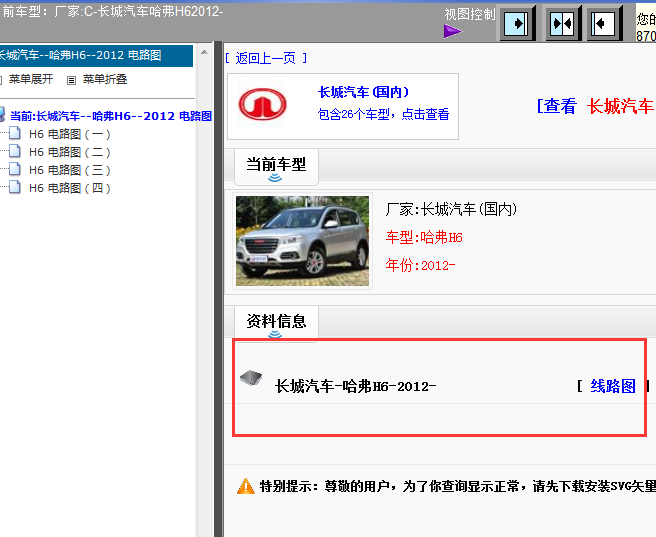The height and width of the screenshot is (537, 656).
Task: Click the Great Wall red logo
Action: [262, 104]
